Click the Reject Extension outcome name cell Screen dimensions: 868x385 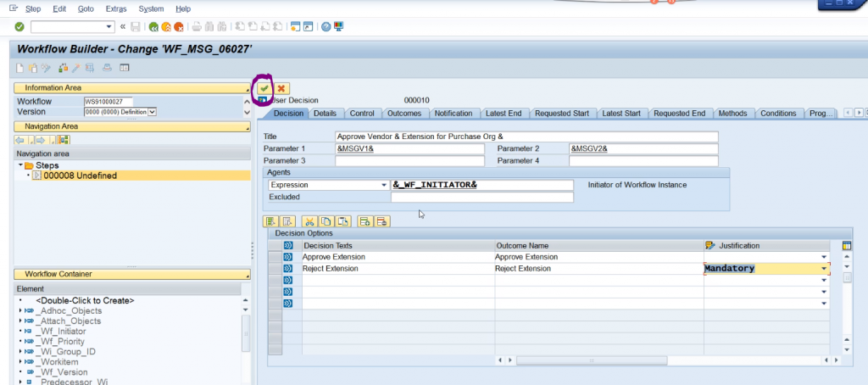pyautogui.click(x=599, y=269)
